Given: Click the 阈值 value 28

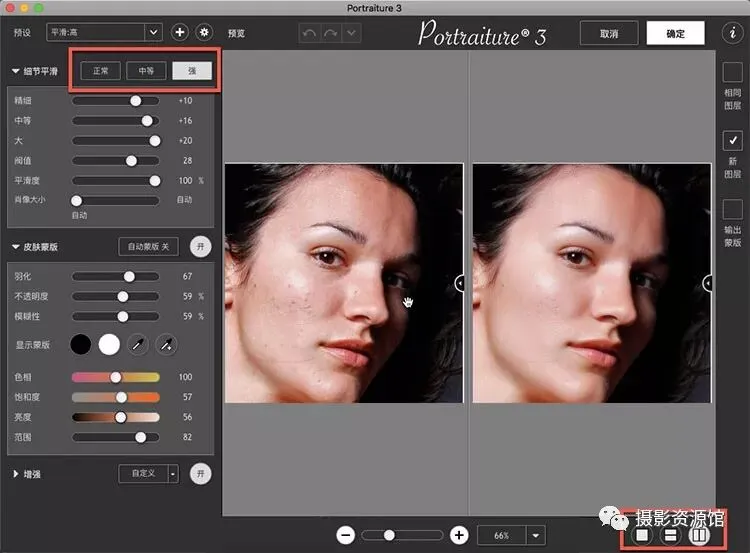Looking at the screenshot, I should (188, 161).
